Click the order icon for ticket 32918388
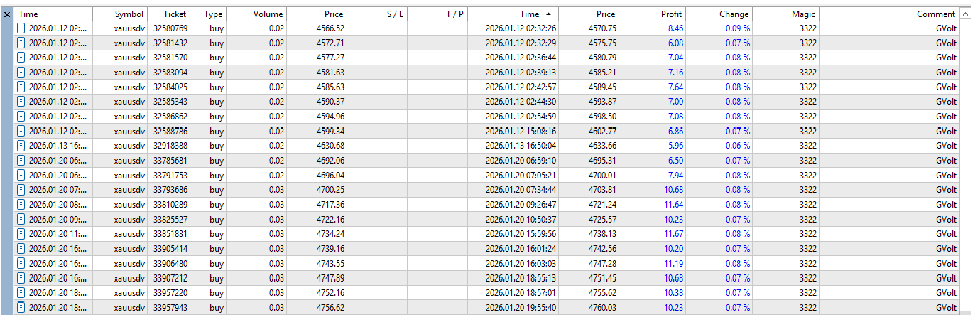 21,146
